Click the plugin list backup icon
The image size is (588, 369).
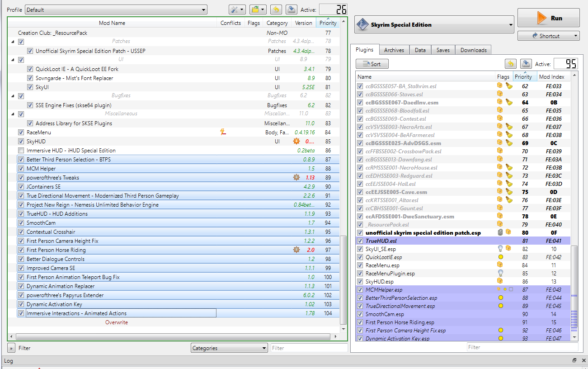pos(526,64)
